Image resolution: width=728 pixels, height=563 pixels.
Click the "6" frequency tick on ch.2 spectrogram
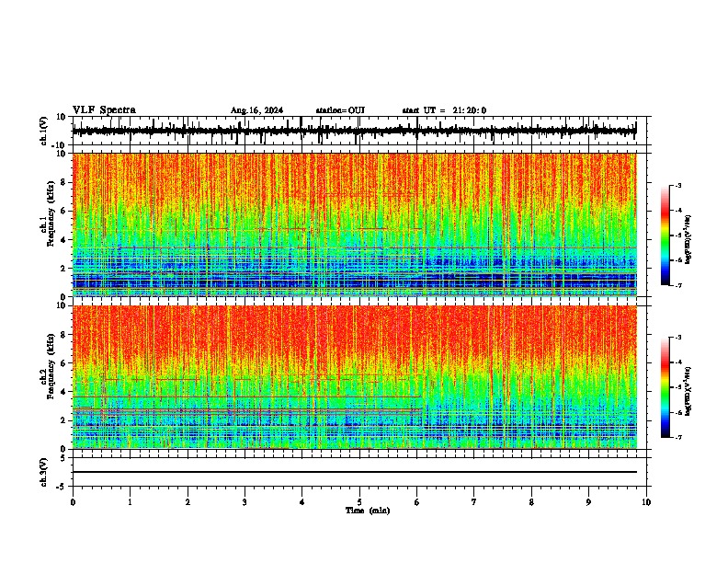[x=64, y=362]
